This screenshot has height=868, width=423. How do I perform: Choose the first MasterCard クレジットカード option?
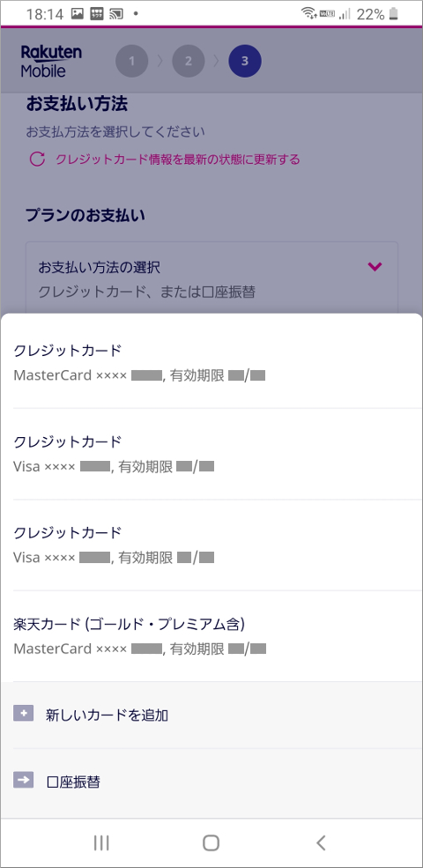[211, 362]
